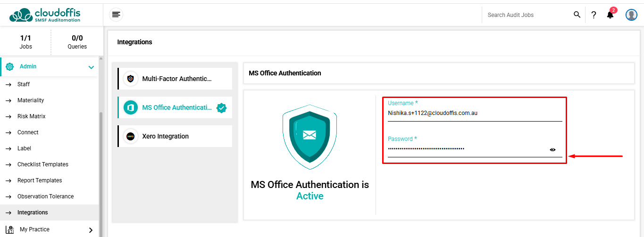Select the MS Office Authentication integration

[175, 107]
